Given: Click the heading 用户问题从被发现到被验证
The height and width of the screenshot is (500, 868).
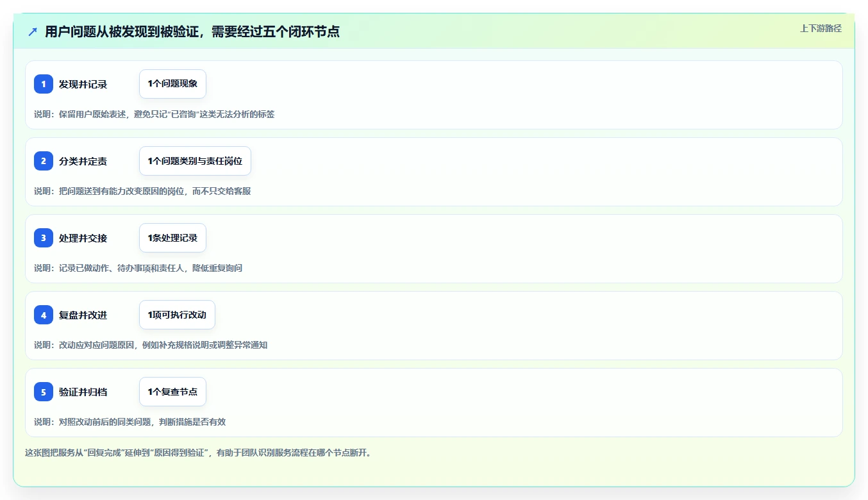Looking at the screenshot, I should coord(192,31).
